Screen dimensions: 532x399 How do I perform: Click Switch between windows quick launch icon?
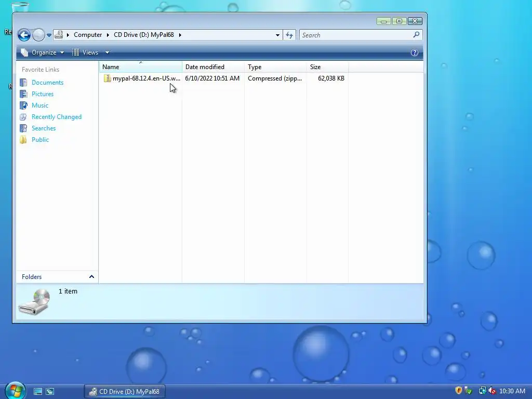pos(50,392)
